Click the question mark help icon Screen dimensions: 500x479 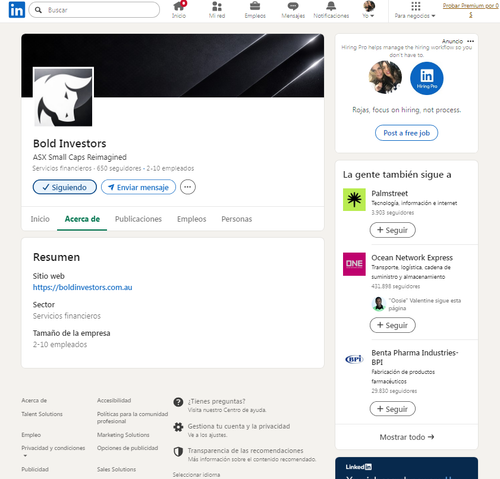click(178, 402)
